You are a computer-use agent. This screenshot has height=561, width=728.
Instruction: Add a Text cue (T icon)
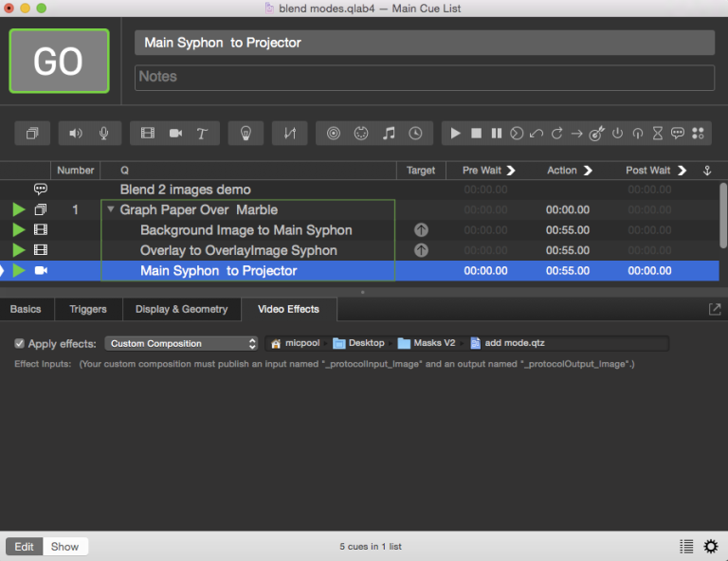[202, 134]
